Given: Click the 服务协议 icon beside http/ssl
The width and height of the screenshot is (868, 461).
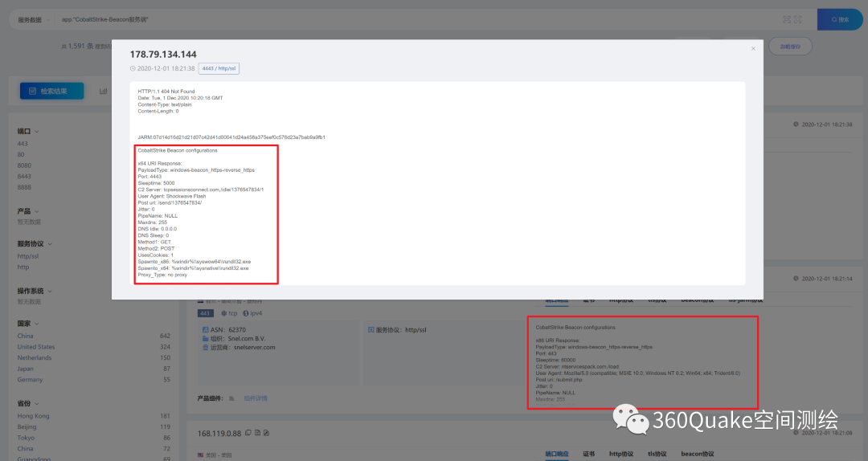Looking at the screenshot, I should [x=371, y=330].
